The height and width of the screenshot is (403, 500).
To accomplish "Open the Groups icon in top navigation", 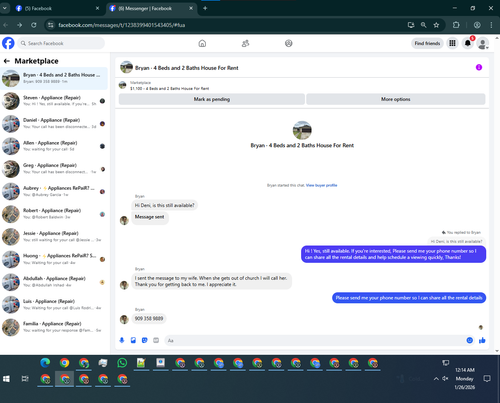I will point(289,43).
